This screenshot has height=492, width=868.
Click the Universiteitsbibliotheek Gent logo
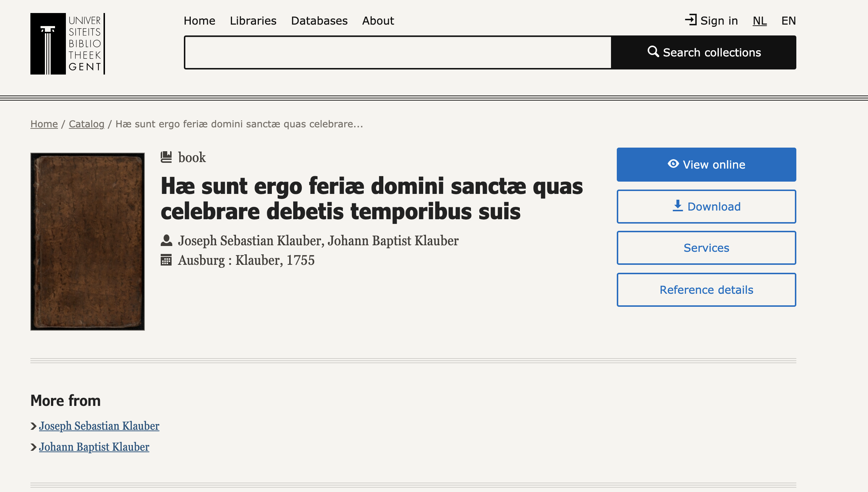(x=68, y=44)
